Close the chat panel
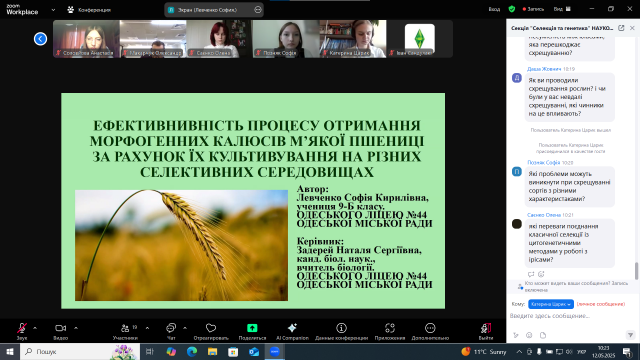This screenshot has height=360, width=640. (632, 28)
